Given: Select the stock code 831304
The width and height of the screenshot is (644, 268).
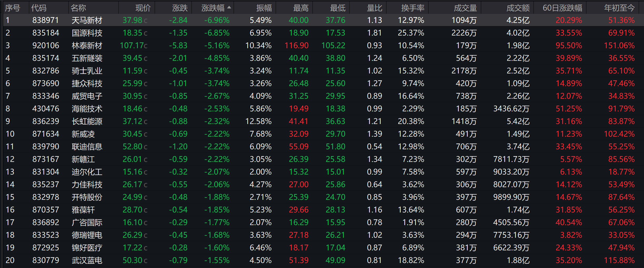Looking at the screenshot, I should 46,172.
